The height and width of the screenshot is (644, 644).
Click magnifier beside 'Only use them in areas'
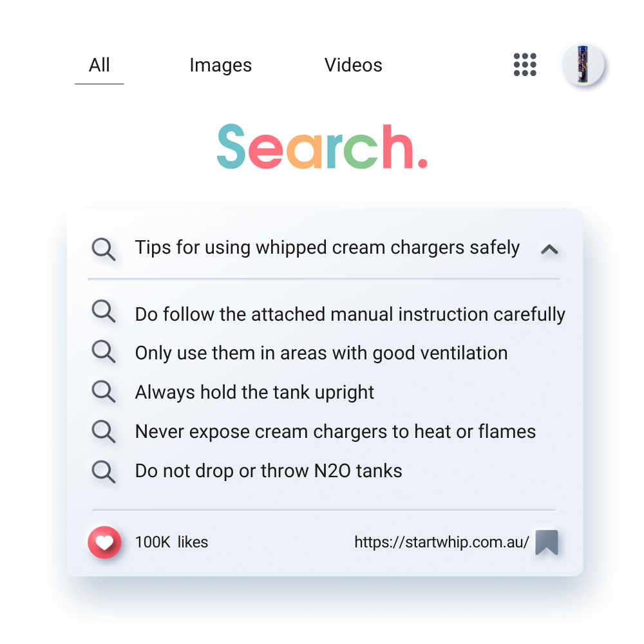pyautogui.click(x=104, y=351)
